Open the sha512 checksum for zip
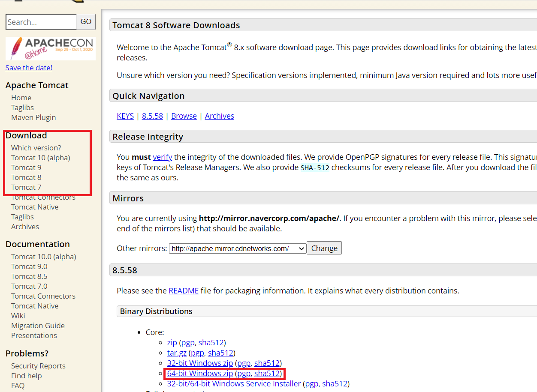Viewport: 537px width, 392px height. (211, 343)
